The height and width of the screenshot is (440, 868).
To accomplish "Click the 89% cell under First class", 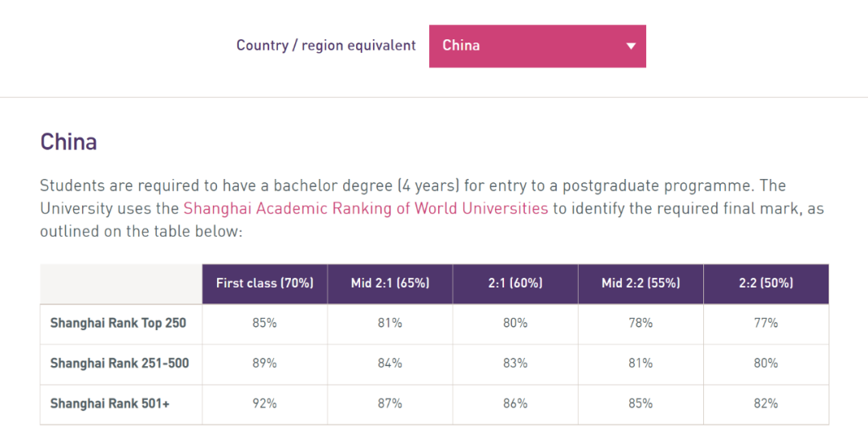I will (264, 363).
